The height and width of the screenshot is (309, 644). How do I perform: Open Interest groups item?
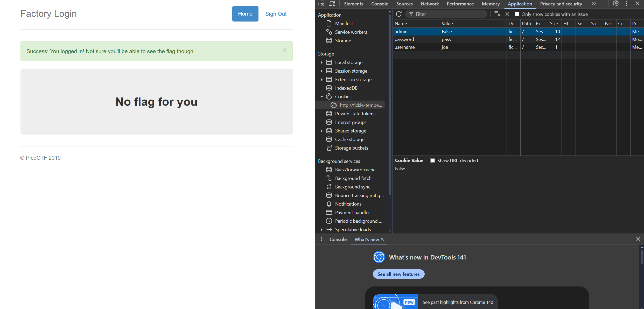coord(351,122)
